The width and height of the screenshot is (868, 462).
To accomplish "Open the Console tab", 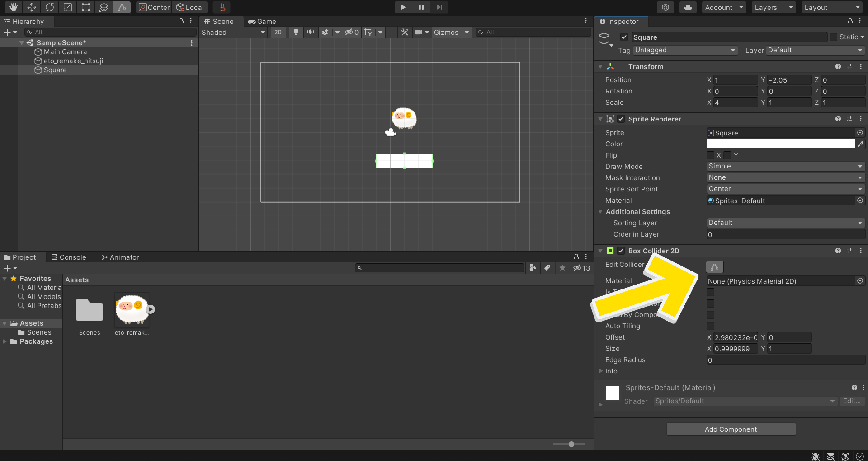I will pos(69,257).
